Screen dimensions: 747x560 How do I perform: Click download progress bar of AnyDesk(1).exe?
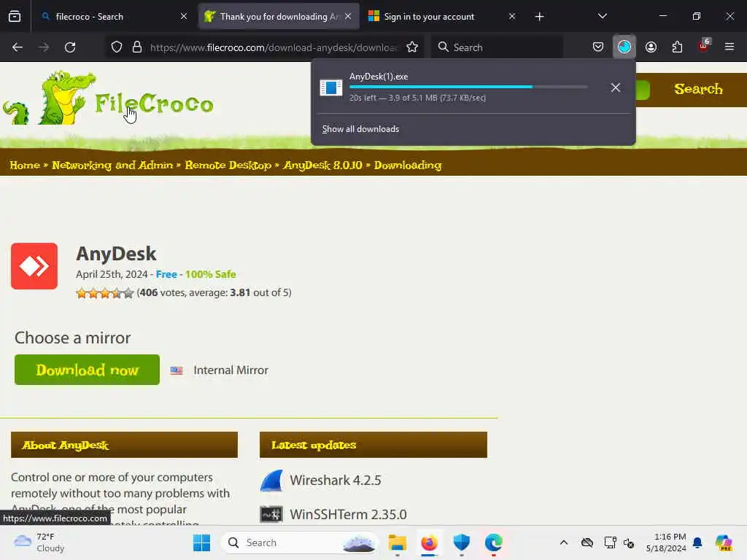(x=468, y=87)
